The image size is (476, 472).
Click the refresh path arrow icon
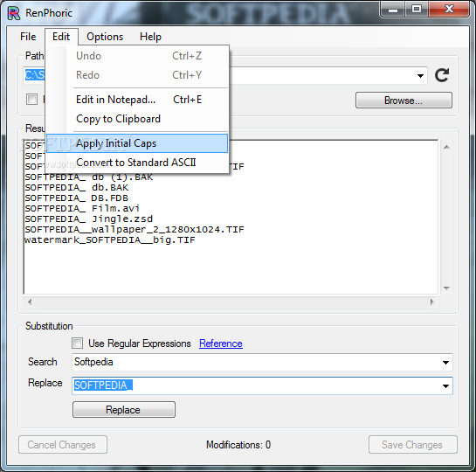pos(442,75)
